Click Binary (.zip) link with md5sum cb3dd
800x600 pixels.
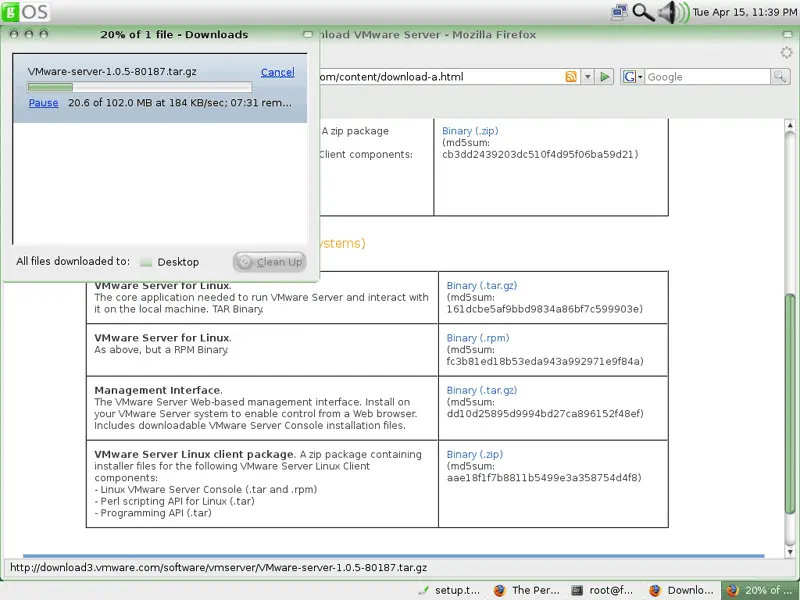(470, 131)
